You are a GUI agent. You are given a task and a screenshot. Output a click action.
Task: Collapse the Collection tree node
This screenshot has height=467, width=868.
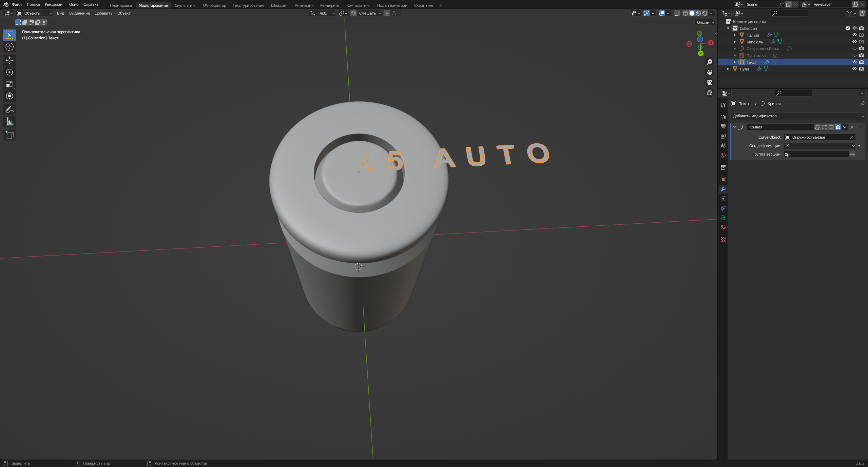[x=728, y=28]
